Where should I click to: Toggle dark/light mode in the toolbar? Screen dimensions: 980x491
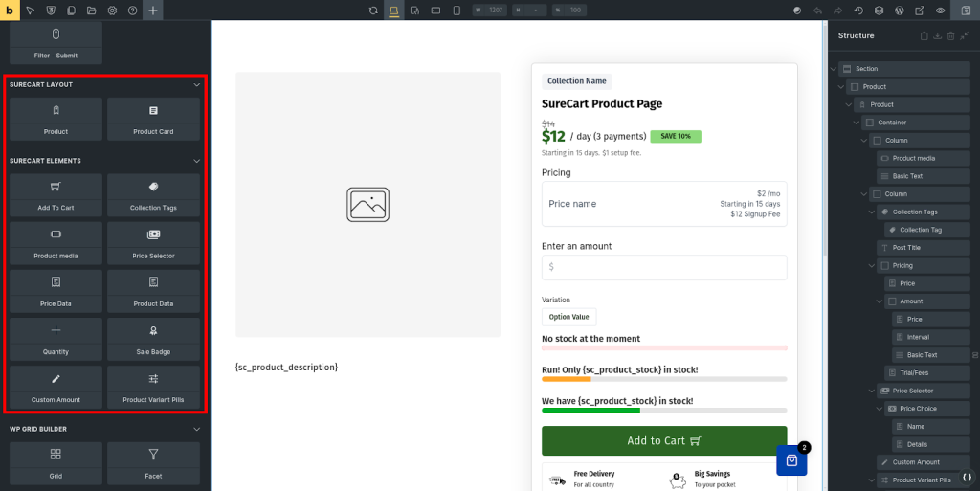coord(796,11)
